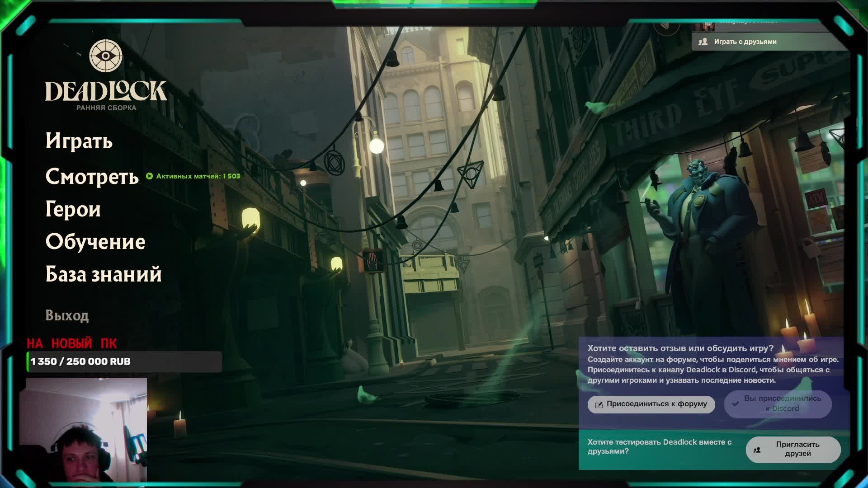Click the green play icon beside active matches
The height and width of the screenshot is (488, 868).
pyautogui.click(x=150, y=176)
